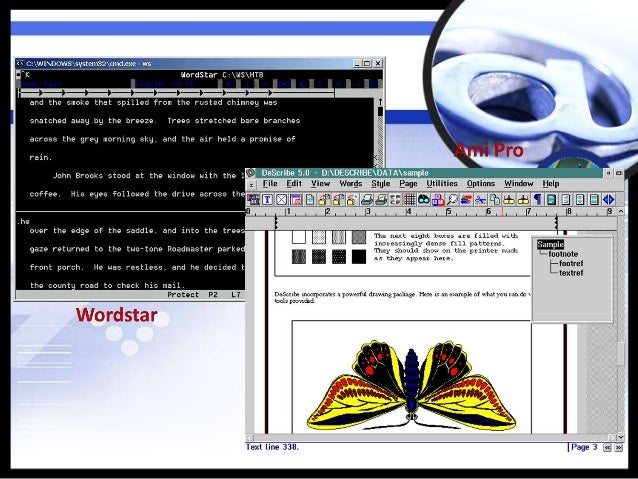Click the crossed-box frame tool icon
Viewport: 638px width, 479px height.
(282, 199)
